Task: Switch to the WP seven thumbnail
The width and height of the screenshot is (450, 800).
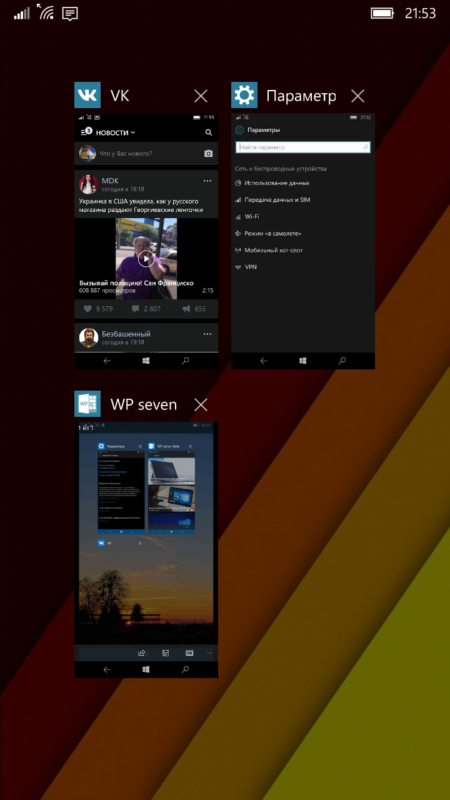Action: coord(146,550)
